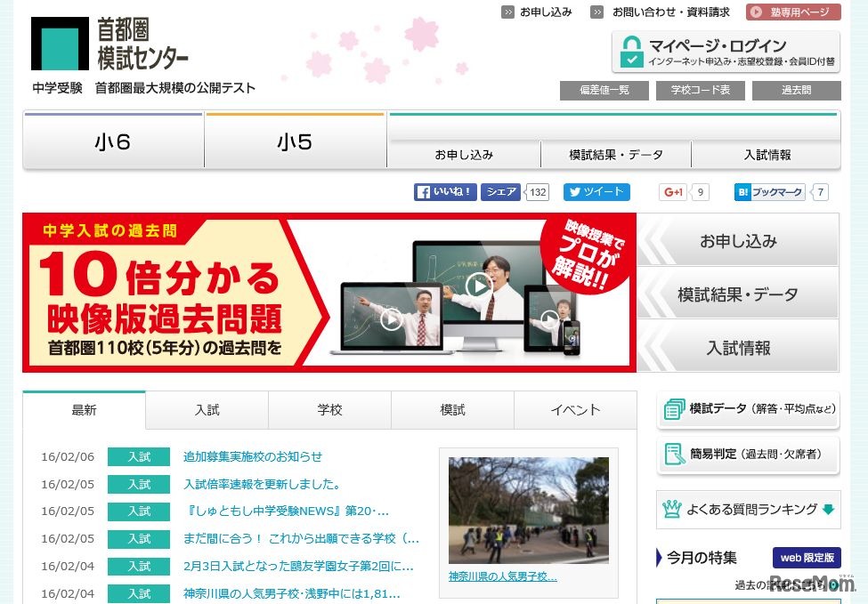
Task: Select the Twitter ツイート bird icon
Action: [x=574, y=191]
